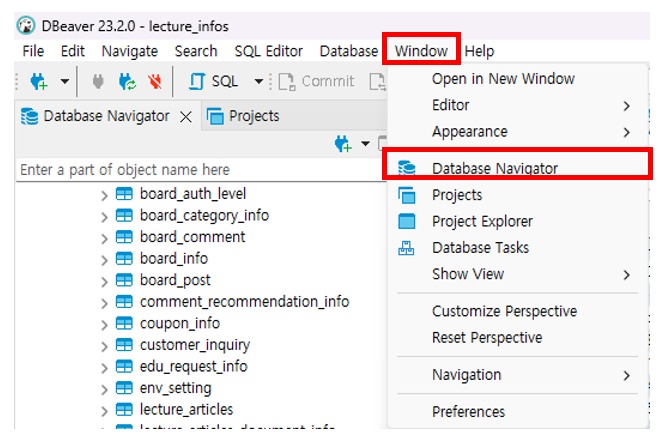Click the DBeaver application logo icon
Viewport: 667px width, 439px height.
(26, 26)
